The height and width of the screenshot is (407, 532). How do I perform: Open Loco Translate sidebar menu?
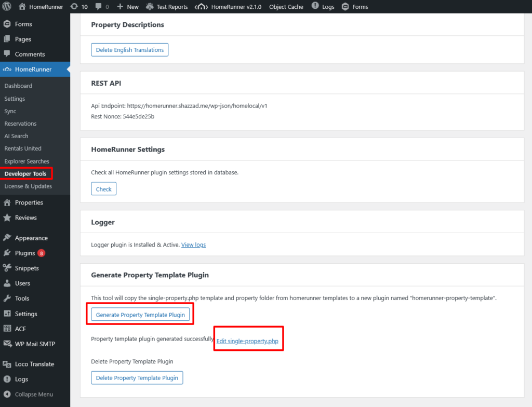pyautogui.click(x=34, y=364)
